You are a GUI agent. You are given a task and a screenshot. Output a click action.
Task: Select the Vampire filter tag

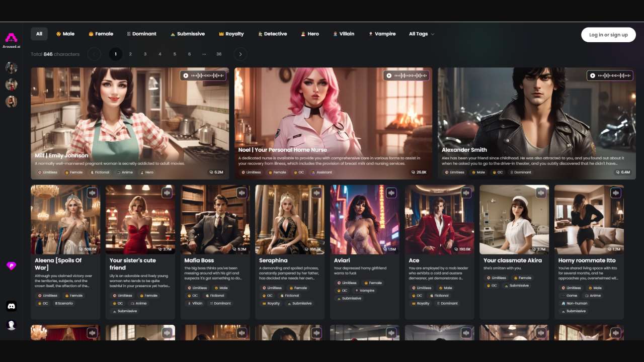coord(382,34)
